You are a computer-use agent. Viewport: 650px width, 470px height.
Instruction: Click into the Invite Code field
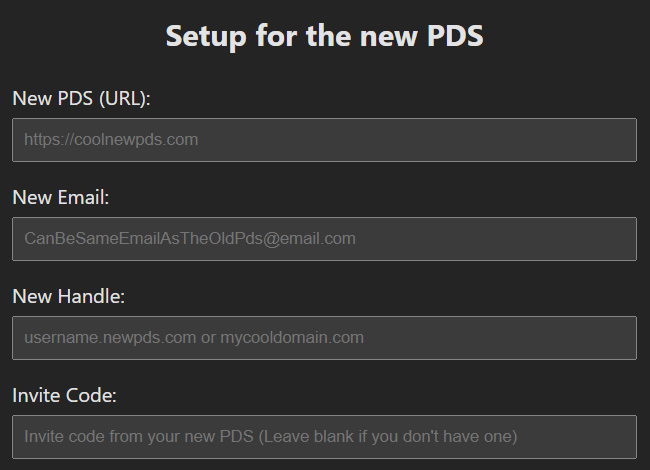pyautogui.click(x=324, y=437)
